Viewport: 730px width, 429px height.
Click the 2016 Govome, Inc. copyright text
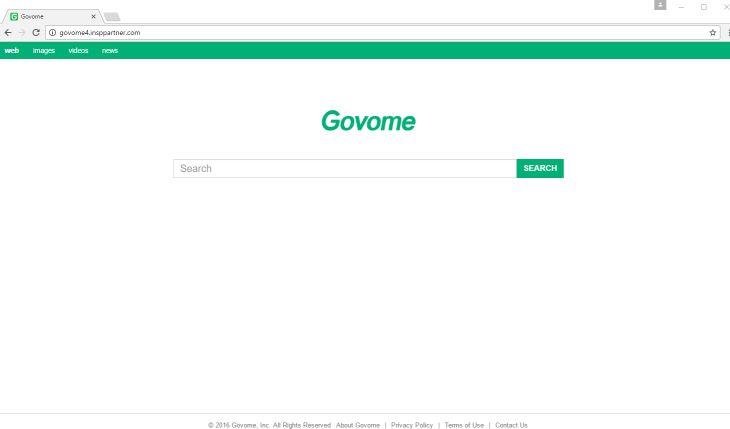coord(269,425)
